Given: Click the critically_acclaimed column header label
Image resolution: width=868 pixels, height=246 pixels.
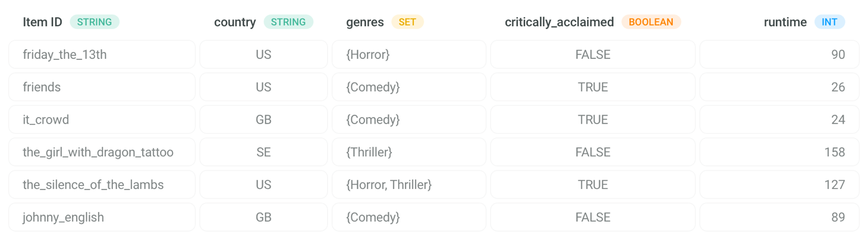Looking at the screenshot, I should point(559,22).
